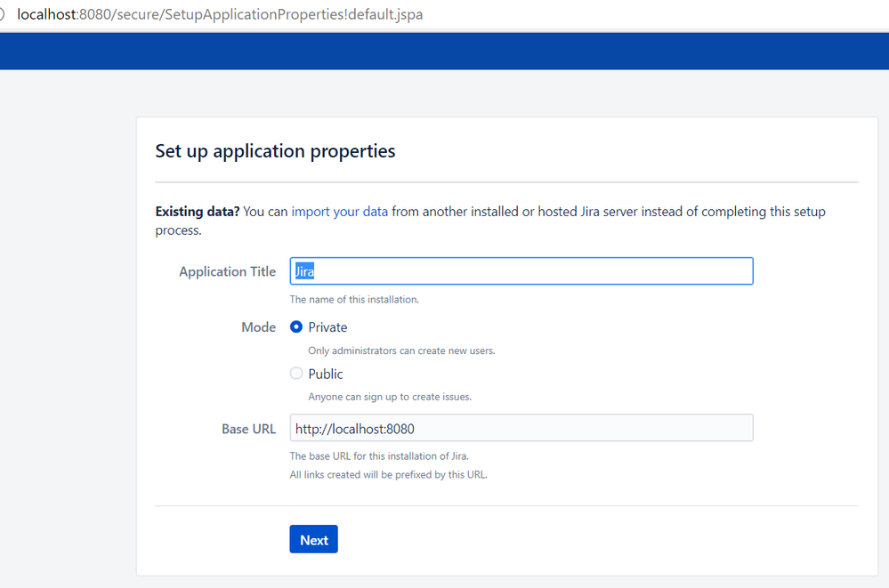Click the Next button
This screenshot has height=588, width=889.
pos(313,539)
